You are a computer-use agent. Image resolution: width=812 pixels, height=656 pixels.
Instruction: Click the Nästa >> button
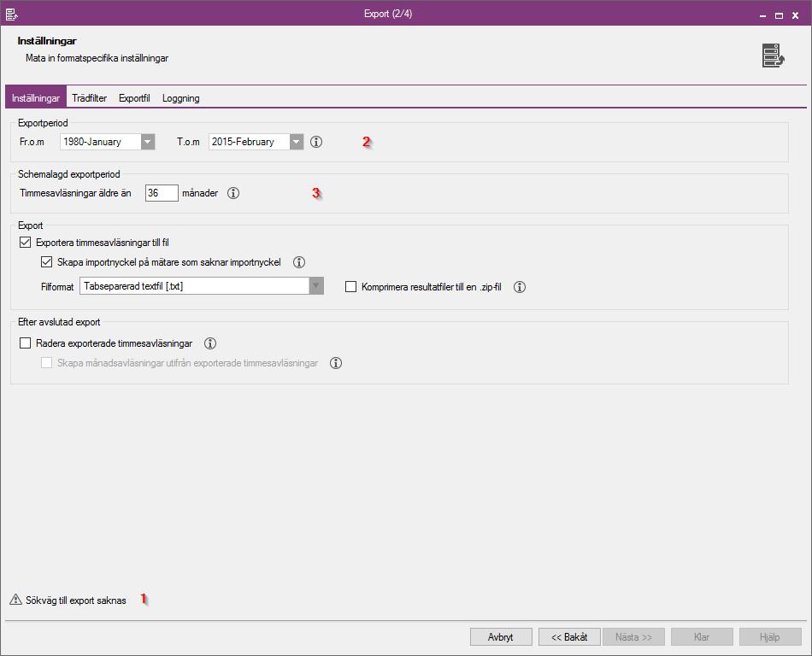coord(633,637)
